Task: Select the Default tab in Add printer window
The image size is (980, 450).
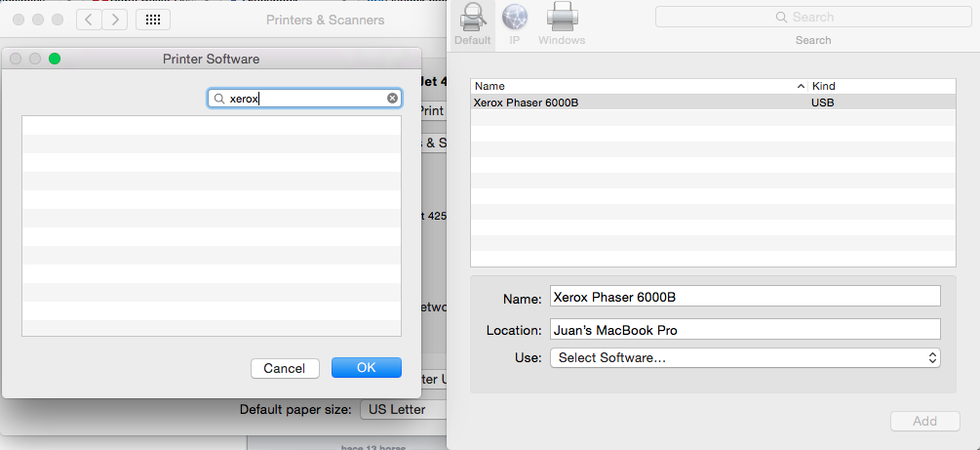Action: pyautogui.click(x=472, y=25)
